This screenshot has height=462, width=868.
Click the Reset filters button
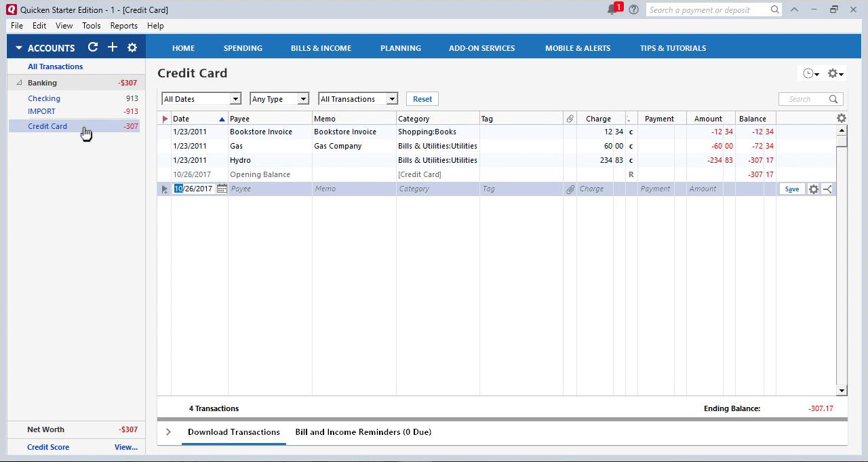(x=422, y=99)
